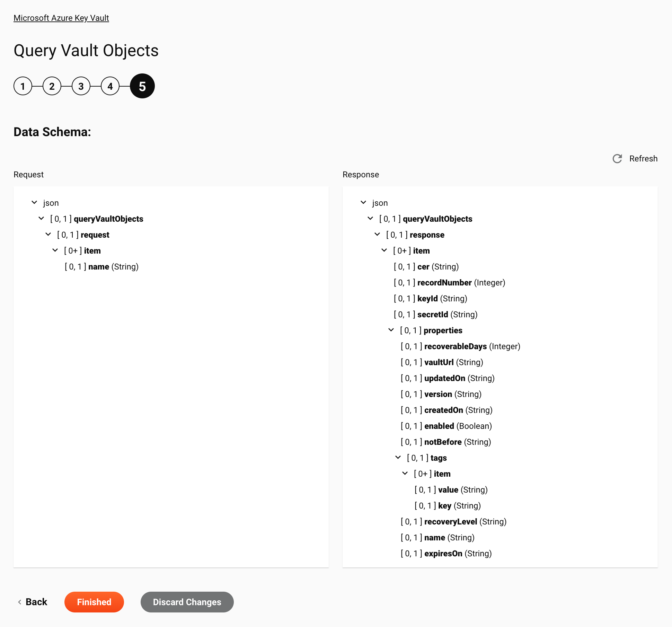This screenshot has height=627, width=672.
Task: Click the Finished button to complete wizard
Action: (94, 602)
